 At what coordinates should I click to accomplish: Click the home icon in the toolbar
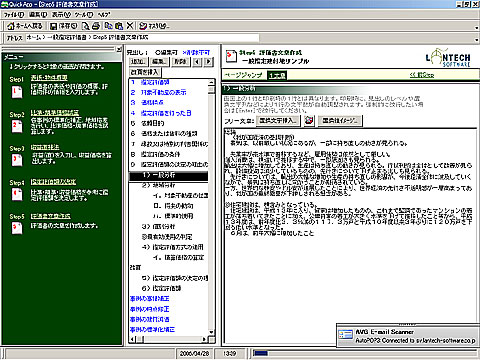click(11, 26)
